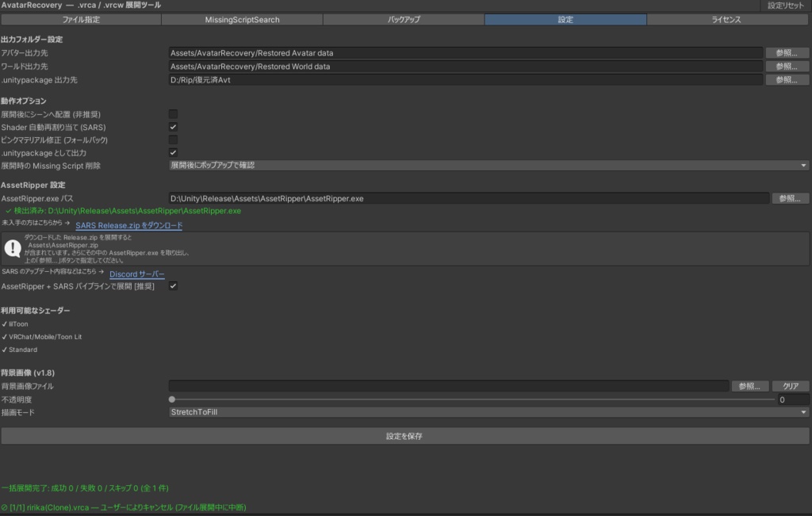Edit the ワールド出力先 path field
The height and width of the screenshot is (516, 812).
[465, 67]
